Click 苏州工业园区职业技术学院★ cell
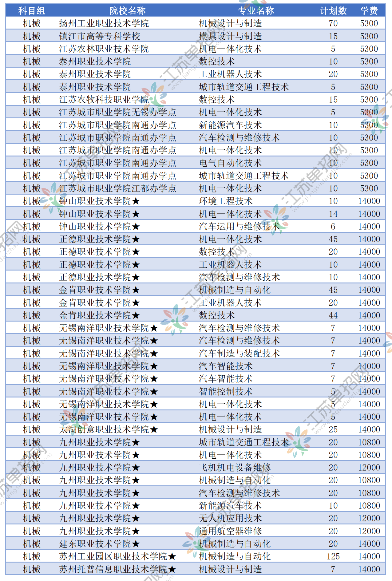 coord(118,556)
